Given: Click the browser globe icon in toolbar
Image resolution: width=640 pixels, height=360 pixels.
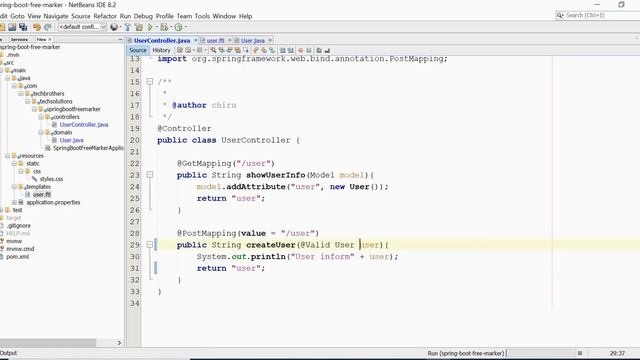Looking at the screenshot, I should point(114,27).
